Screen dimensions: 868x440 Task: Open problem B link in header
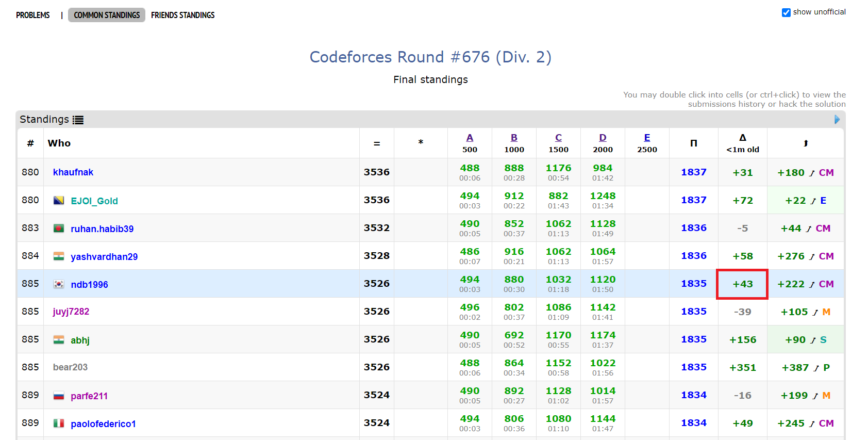click(x=514, y=138)
